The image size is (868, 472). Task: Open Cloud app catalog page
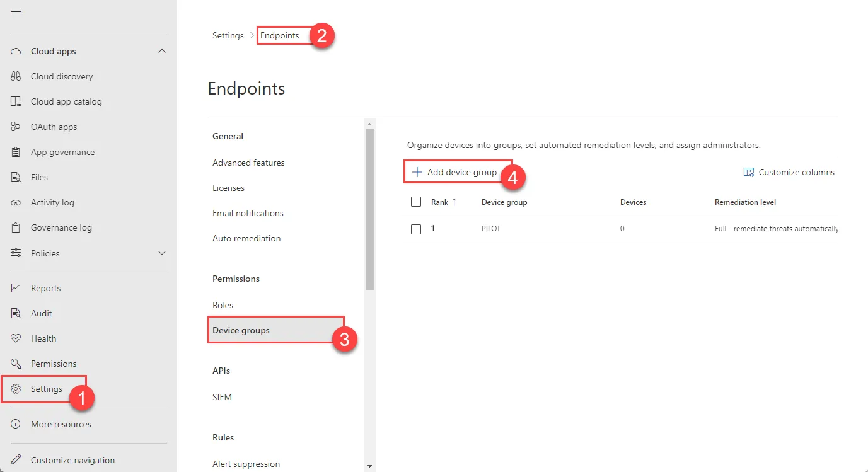(66, 101)
